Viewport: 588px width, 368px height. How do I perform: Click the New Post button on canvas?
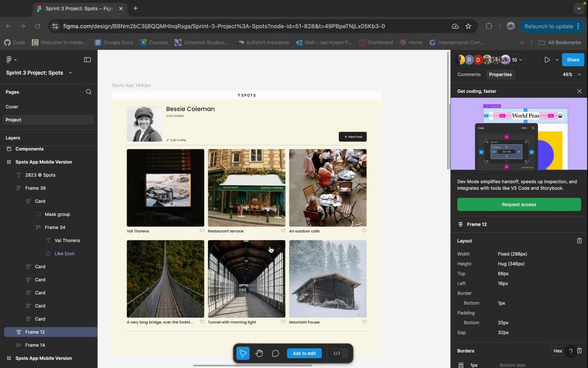pos(353,137)
